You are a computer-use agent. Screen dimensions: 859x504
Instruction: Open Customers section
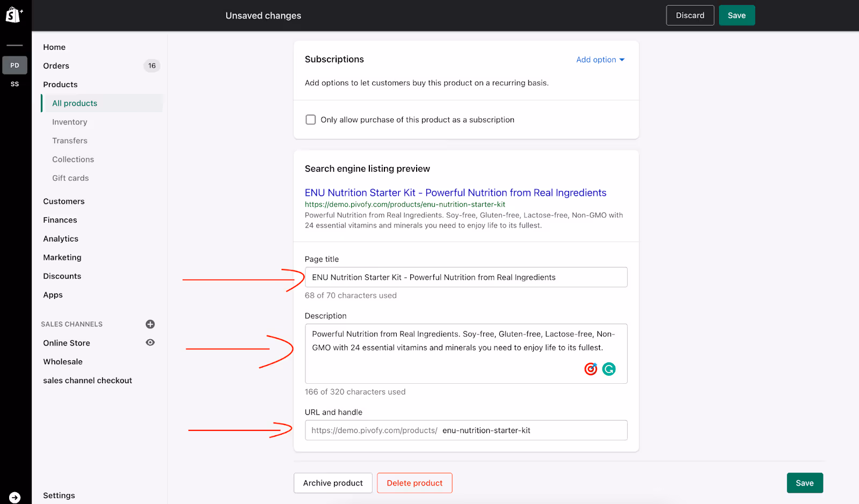[x=64, y=201]
